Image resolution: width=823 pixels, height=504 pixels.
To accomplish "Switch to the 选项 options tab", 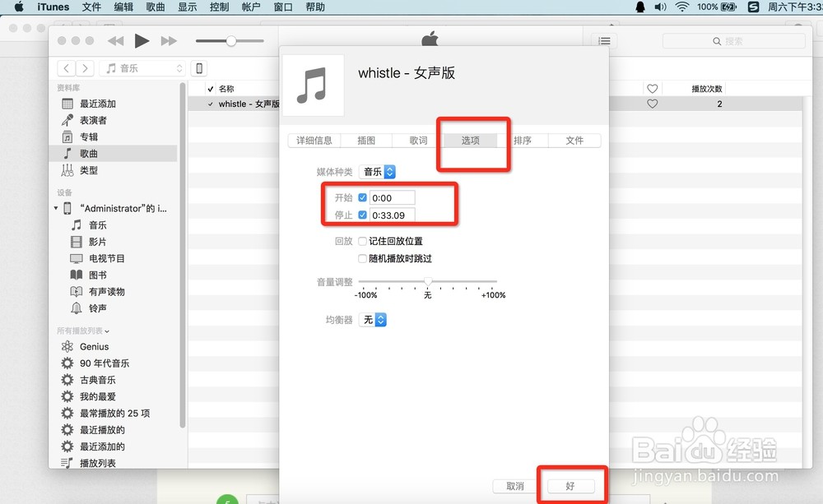I will [x=470, y=141].
